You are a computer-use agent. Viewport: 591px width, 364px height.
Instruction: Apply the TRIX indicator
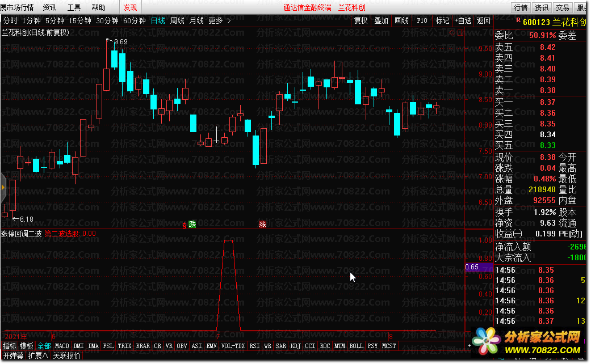click(x=124, y=346)
